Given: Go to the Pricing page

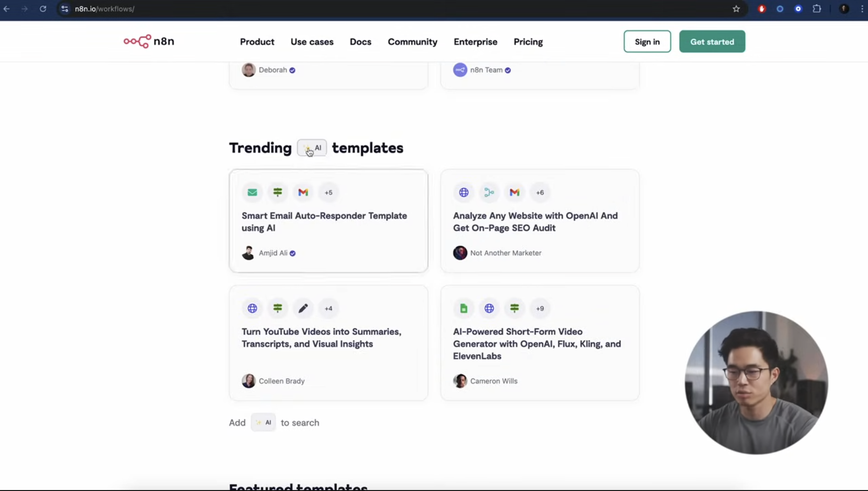Looking at the screenshot, I should 528,42.
